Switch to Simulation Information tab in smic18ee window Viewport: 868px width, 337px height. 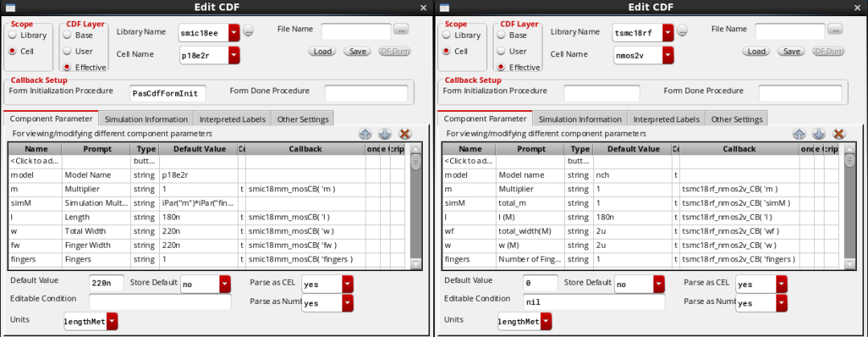click(145, 119)
